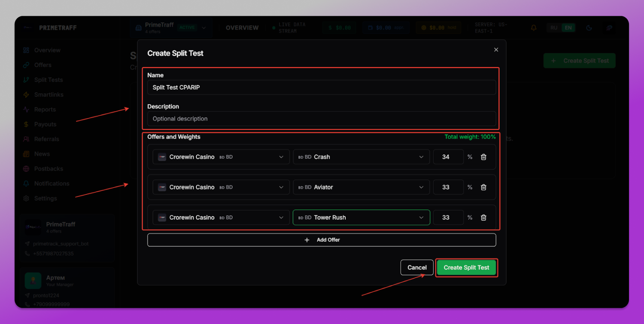Click the LIVE DATA STREAM indicator
This screenshot has height=324, width=644.
pyautogui.click(x=289, y=28)
